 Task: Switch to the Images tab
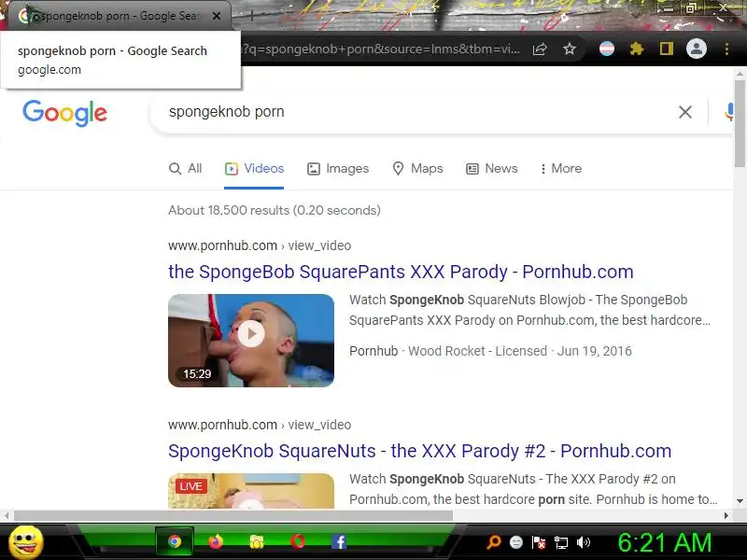[338, 169]
